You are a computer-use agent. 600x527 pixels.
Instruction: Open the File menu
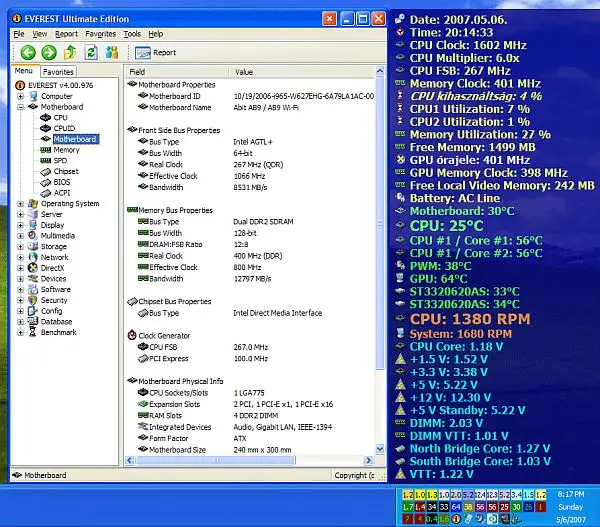pyautogui.click(x=19, y=34)
